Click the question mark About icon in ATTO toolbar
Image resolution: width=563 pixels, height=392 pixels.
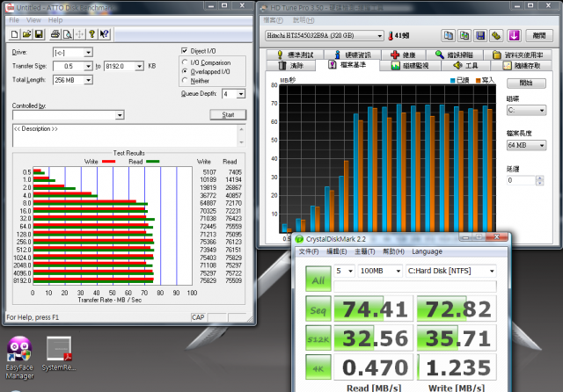pos(91,34)
